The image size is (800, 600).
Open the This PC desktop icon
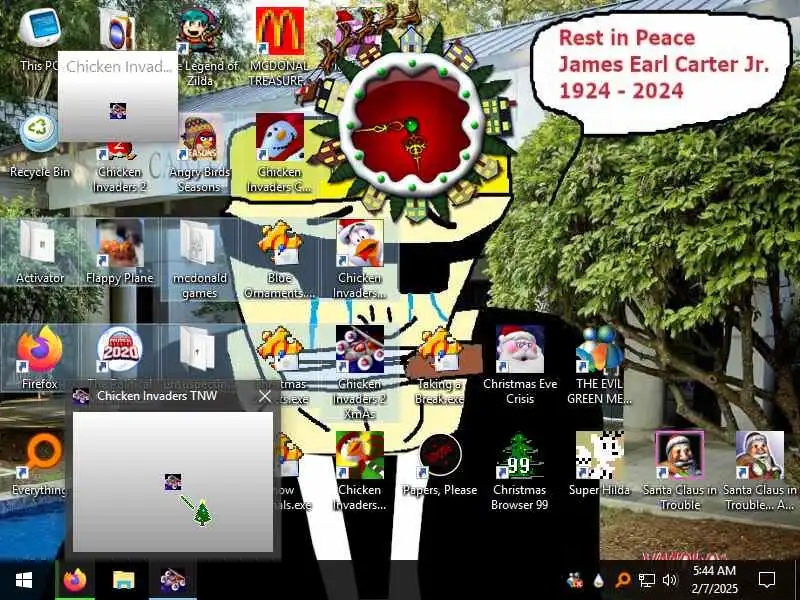(39, 40)
